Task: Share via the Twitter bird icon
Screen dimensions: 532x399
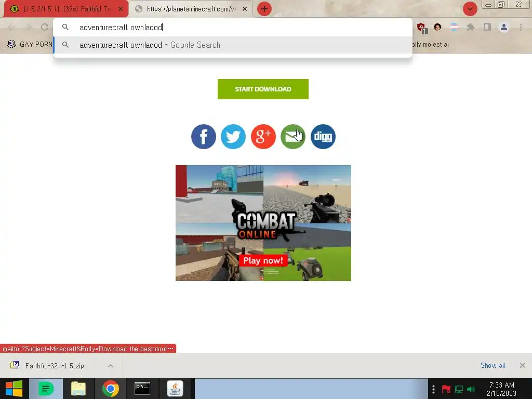Action: 233,137
